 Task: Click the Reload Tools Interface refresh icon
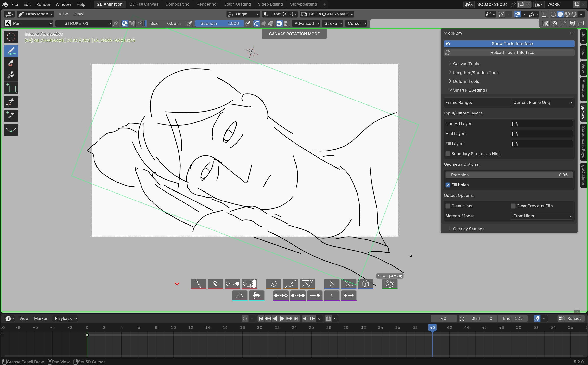448,52
